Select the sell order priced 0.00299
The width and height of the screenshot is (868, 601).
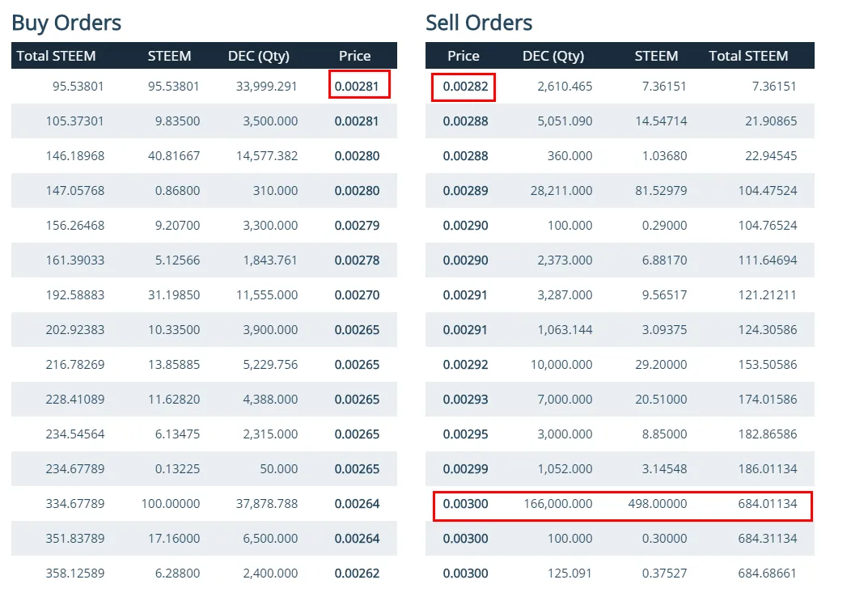coord(465,469)
